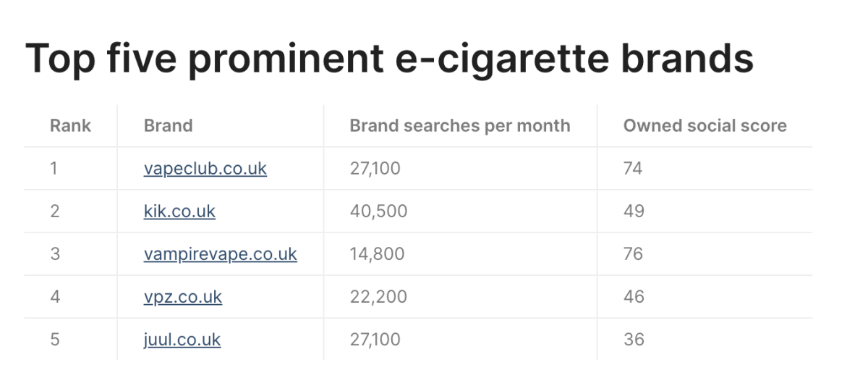This screenshot has width=868, height=378.
Task: Select the Brand searches per month header
Action: pos(459,126)
